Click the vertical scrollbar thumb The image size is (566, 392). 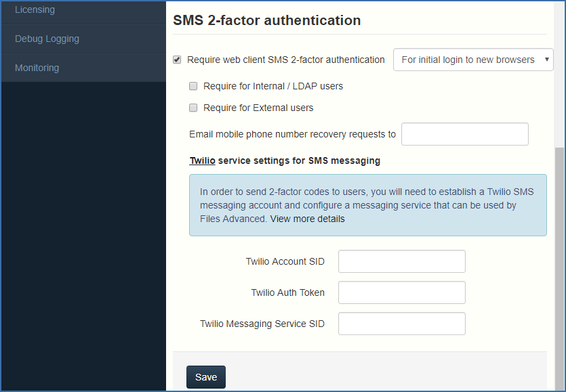(559, 269)
